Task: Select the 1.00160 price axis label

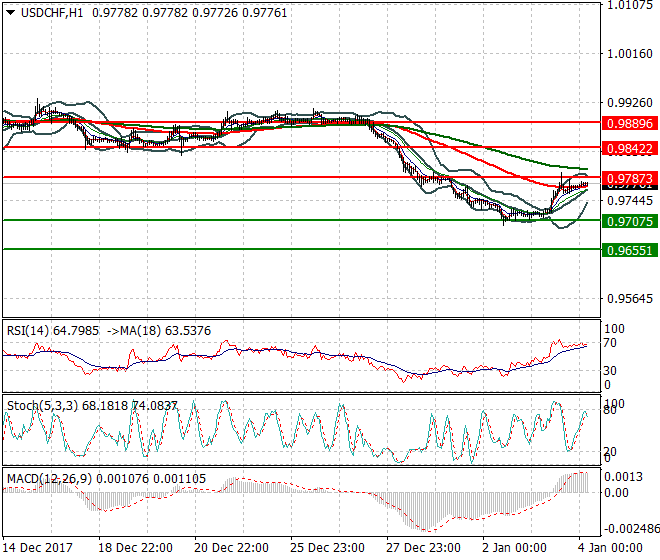Action: pyautogui.click(x=630, y=54)
